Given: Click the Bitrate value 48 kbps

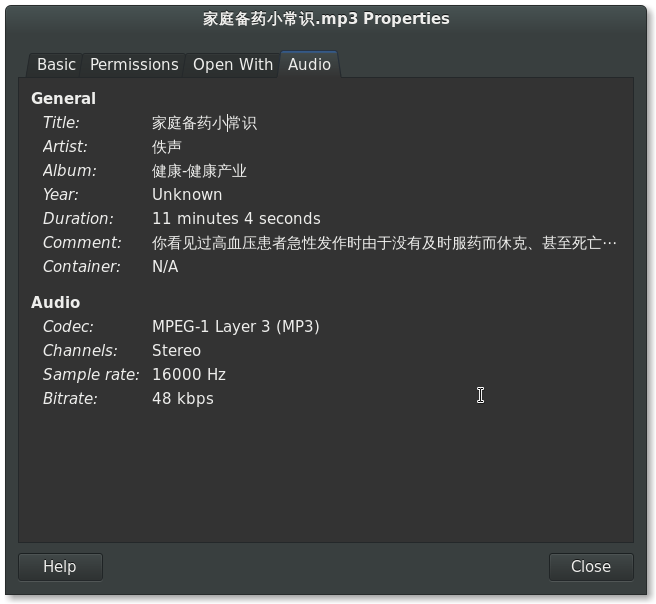Looking at the screenshot, I should (183, 398).
